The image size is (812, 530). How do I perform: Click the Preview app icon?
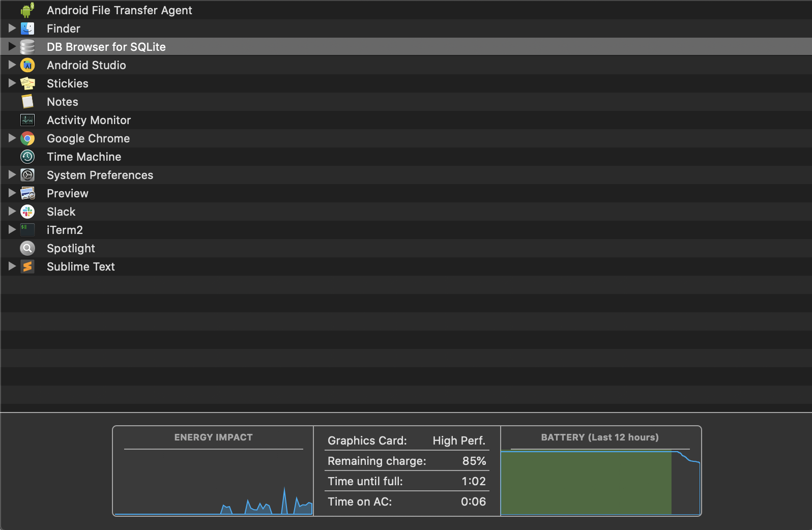tap(27, 193)
